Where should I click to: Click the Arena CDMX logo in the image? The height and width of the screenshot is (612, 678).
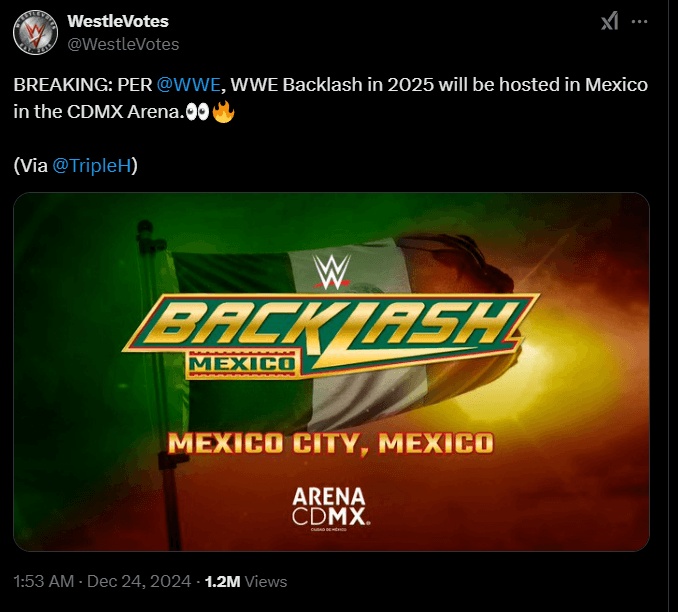[x=331, y=509]
